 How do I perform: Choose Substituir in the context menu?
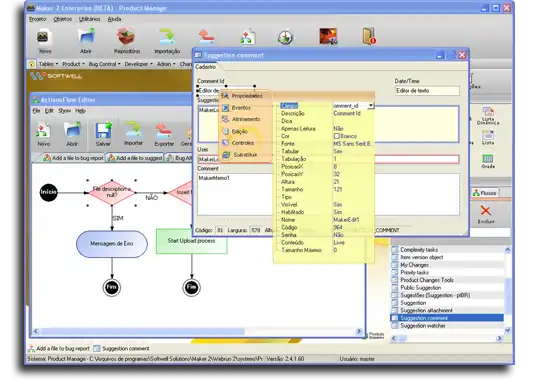click(245, 155)
